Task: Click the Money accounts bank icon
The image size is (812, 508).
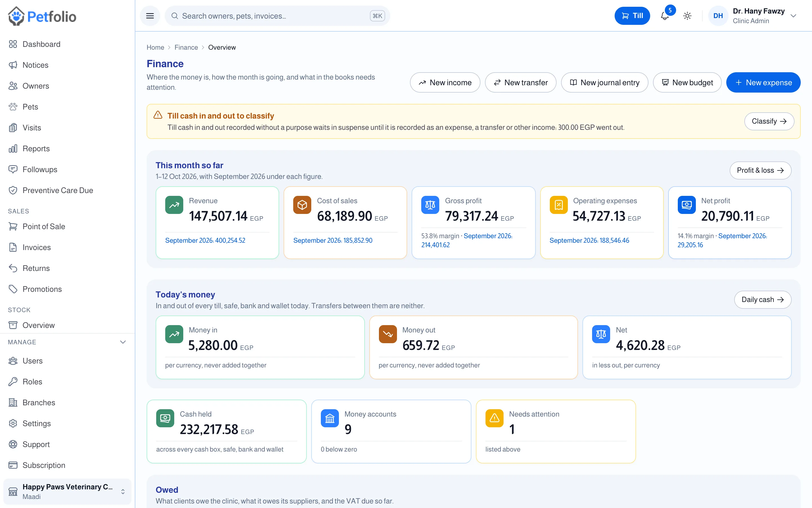Action: 330,418
